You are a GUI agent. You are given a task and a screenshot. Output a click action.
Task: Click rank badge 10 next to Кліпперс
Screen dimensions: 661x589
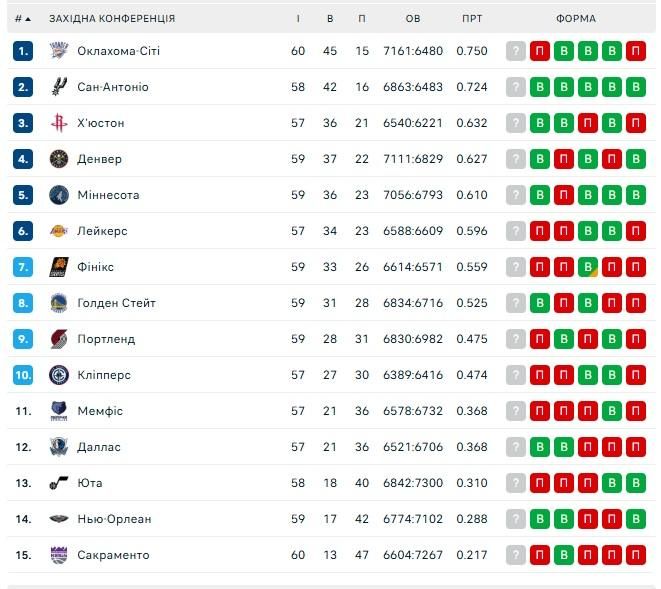[x=24, y=375]
